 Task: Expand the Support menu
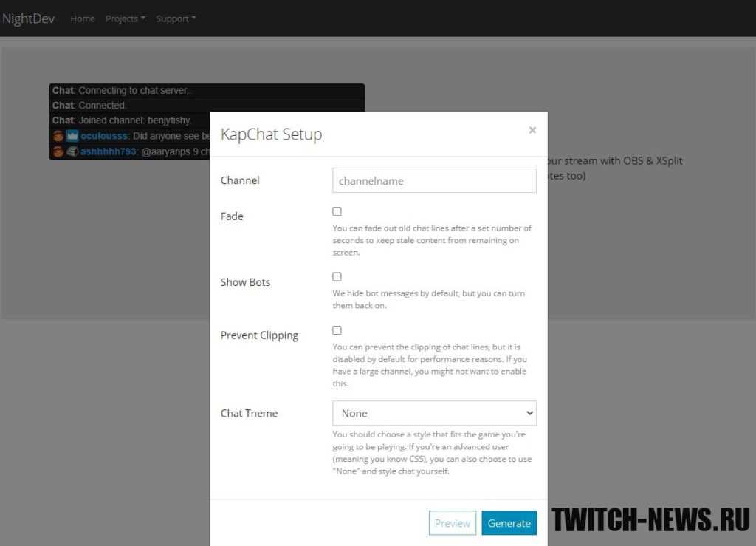click(x=176, y=18)
